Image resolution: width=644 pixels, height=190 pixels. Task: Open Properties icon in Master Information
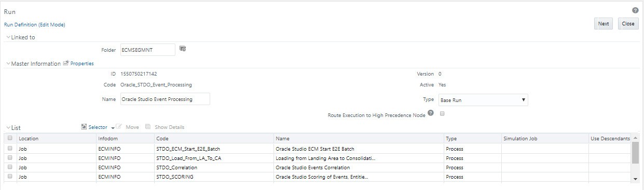click(66, 63)
